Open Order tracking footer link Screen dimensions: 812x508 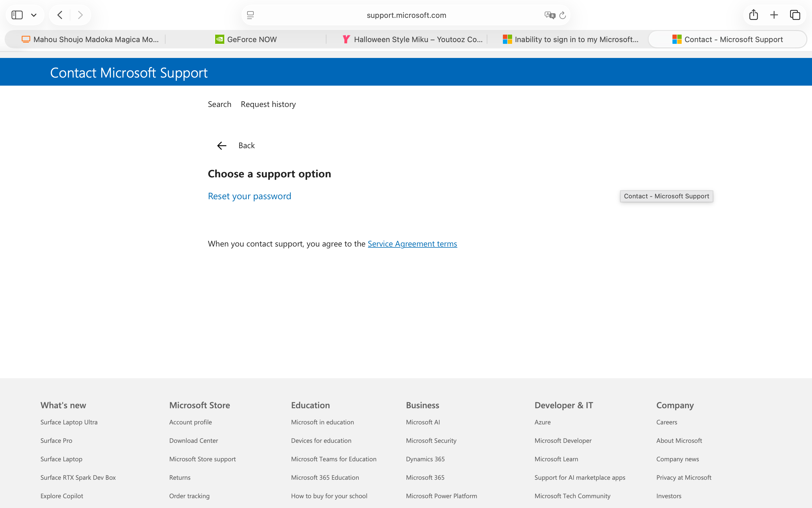pos(189,496)
